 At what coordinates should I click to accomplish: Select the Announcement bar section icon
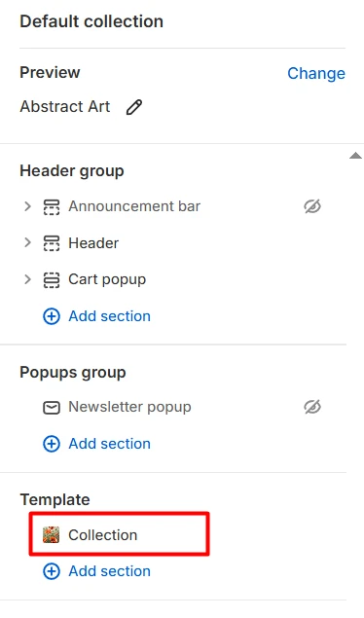(52, 206)
